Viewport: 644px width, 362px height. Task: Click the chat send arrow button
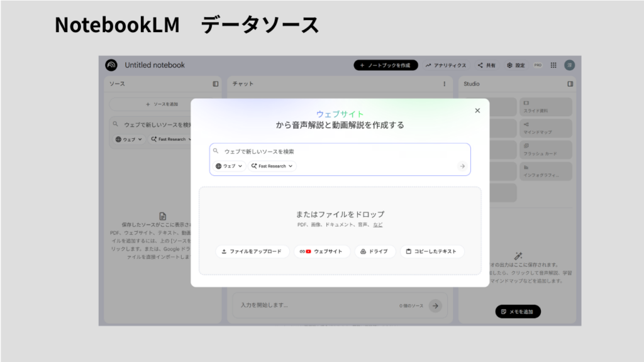tap(435, 305)
